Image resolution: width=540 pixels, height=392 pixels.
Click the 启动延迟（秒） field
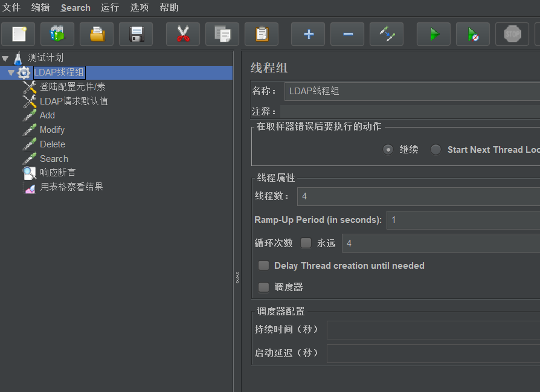pyautogui.click(x=433, y=353)
